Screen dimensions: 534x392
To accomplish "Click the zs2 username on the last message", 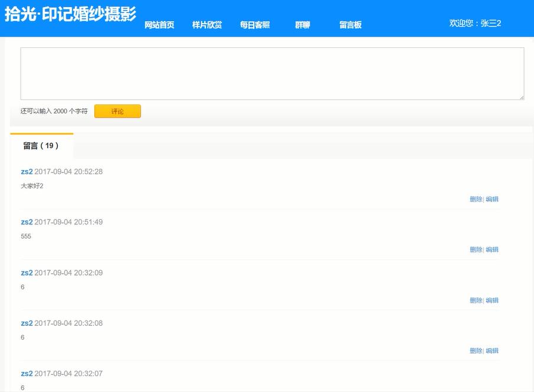I will (26, 373).
